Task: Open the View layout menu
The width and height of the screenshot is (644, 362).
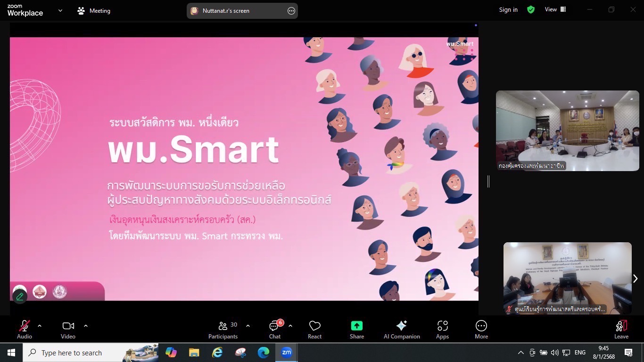Action: coord(555,9)
